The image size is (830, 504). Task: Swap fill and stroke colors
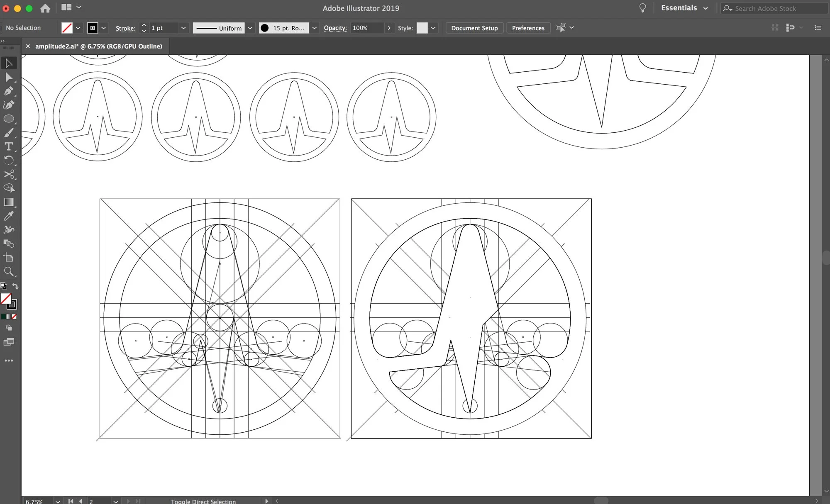(15, 286)
